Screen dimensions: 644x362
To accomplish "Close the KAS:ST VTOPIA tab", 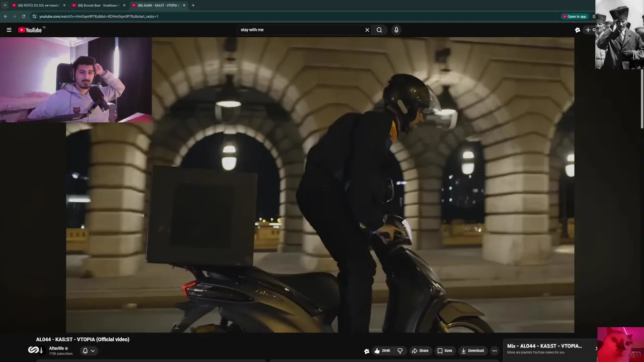I will tap(184, 5).
